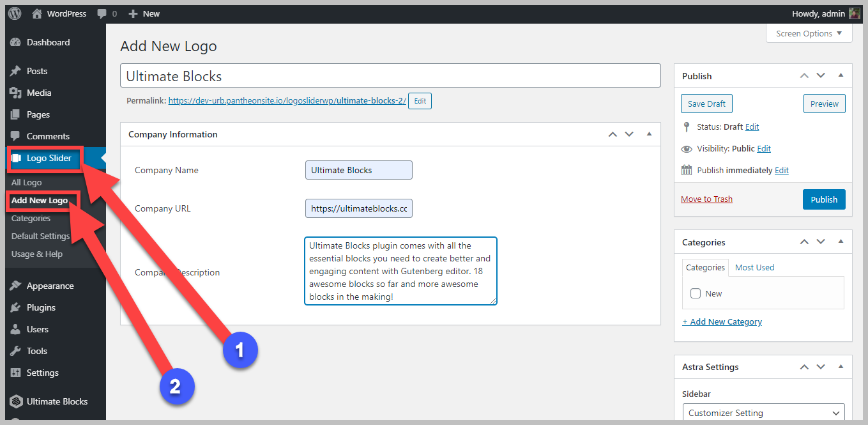Click the Company URL field
The width and height of the screenshot is (868, 425).
tap(359, 208)
